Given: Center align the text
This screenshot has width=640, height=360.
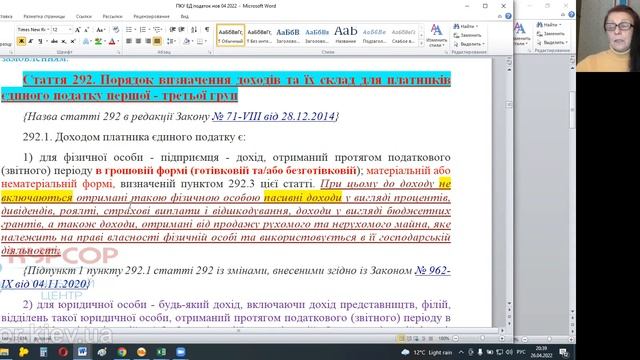Looking at the screenshot, I should [x=138, y=41].
